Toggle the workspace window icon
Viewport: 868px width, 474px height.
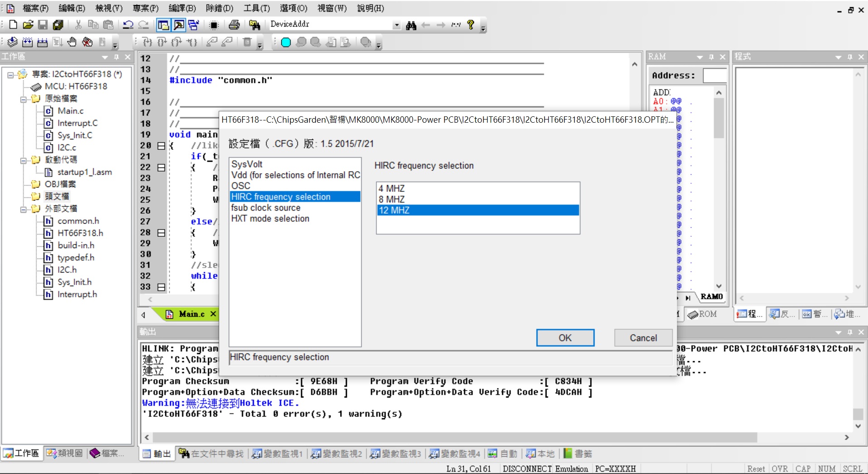pos(163,24)
